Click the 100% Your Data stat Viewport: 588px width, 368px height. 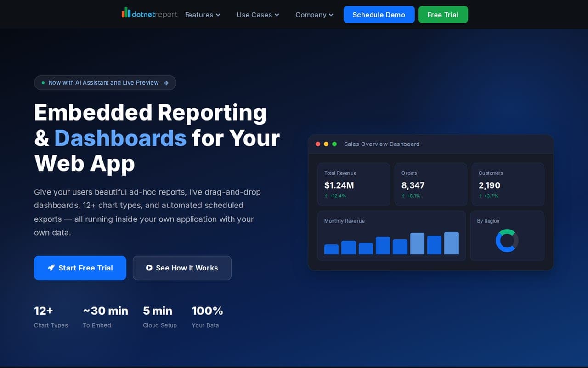point(207,317)
